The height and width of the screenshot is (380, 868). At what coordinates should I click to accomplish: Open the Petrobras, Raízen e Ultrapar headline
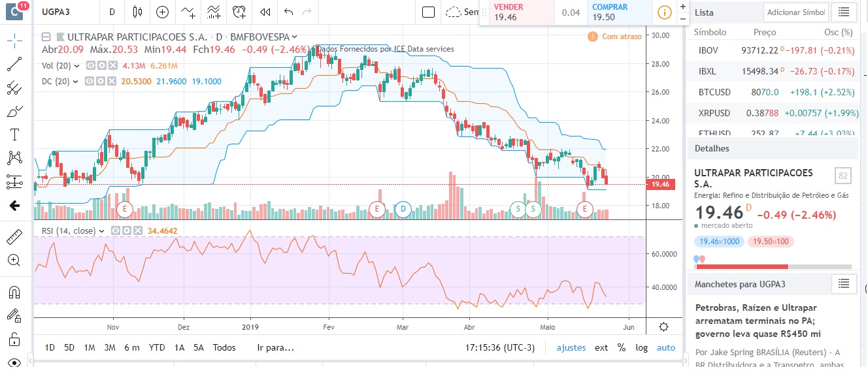758,321
